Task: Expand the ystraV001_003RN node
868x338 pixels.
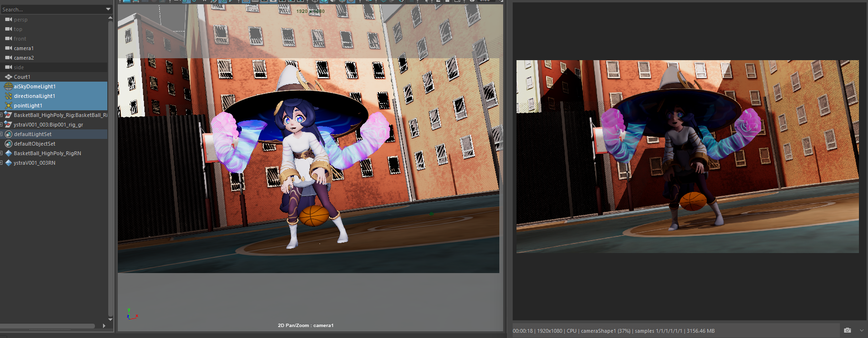Action: (x=1, y=163)
